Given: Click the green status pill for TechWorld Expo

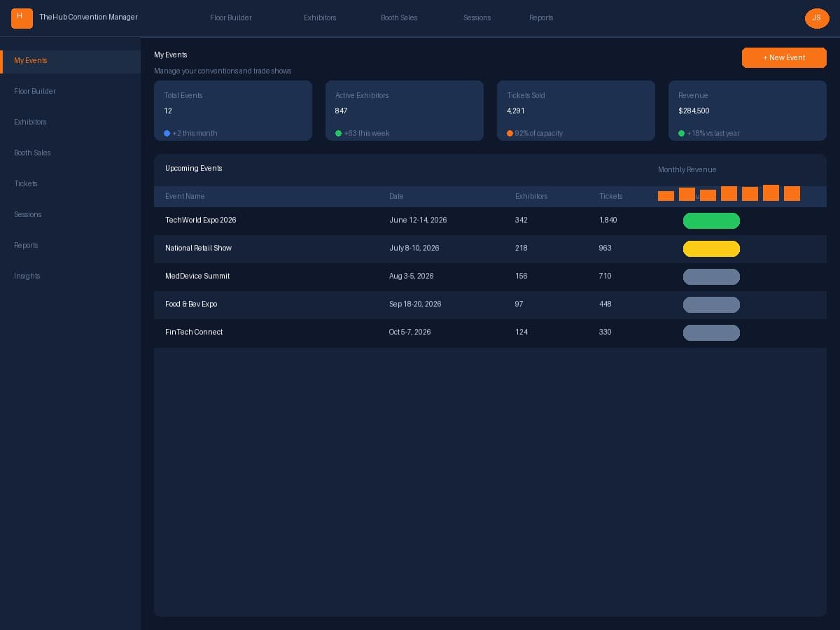Looking at the screenshot, I should (x=711, y=221).
